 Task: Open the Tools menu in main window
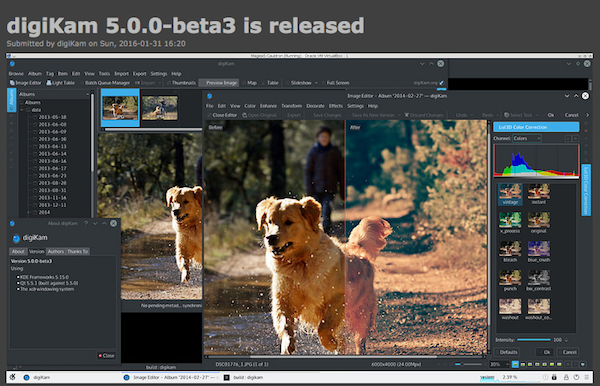[x=104, y=73]
